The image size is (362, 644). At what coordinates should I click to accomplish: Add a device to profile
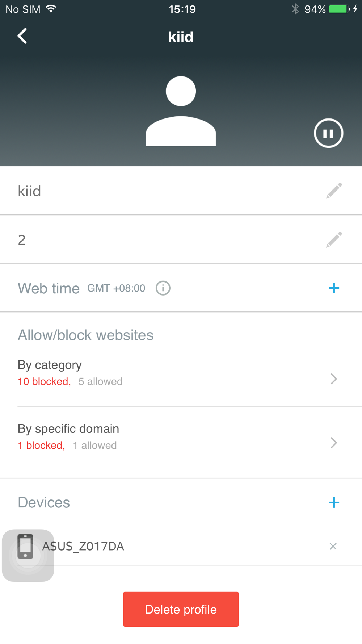tap(333, 502)
